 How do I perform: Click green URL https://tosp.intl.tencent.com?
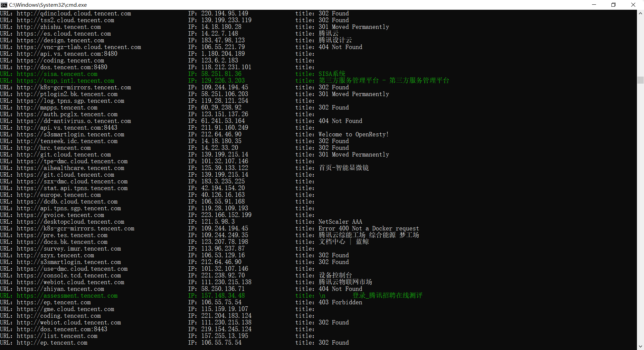(65, 81)
